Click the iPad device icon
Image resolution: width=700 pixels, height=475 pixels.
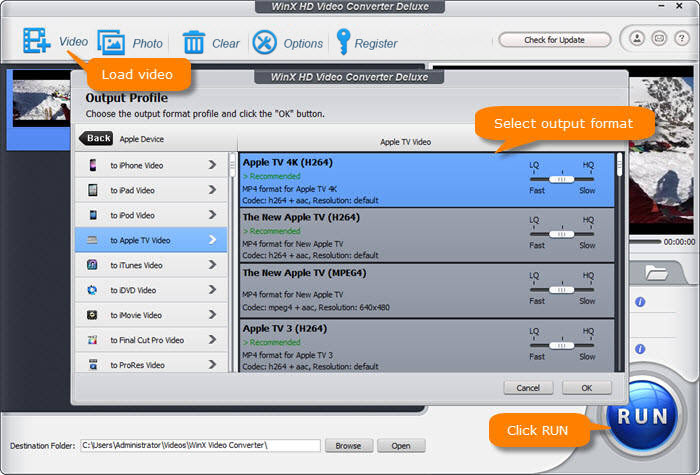click(92, 190)
